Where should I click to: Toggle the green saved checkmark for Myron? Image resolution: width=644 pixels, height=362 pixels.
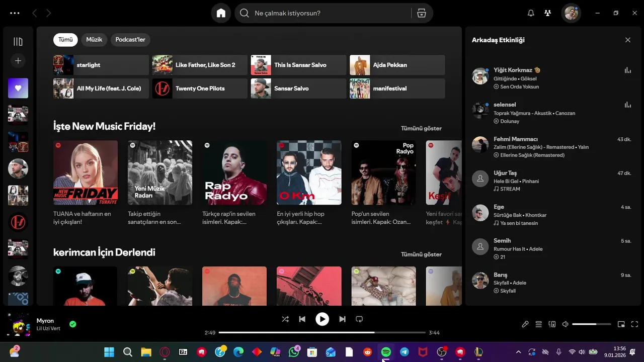pyautogui.click(x=73, y=324)
